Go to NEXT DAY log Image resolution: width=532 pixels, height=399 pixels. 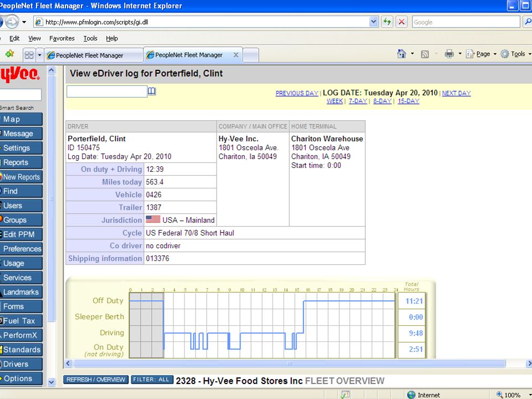point(456,93)
